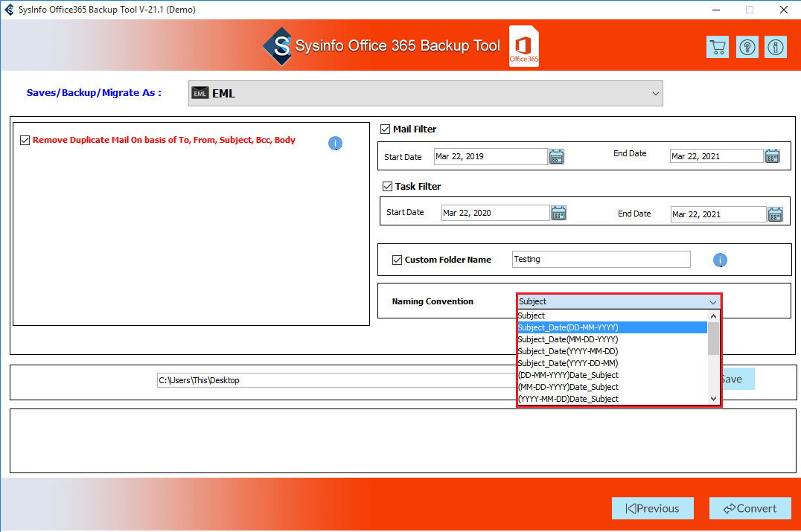This screenshot has width=801, height=532.
Task: Collapse the Naming Convention Subject dropdown
Action: [x=712, y=302]
